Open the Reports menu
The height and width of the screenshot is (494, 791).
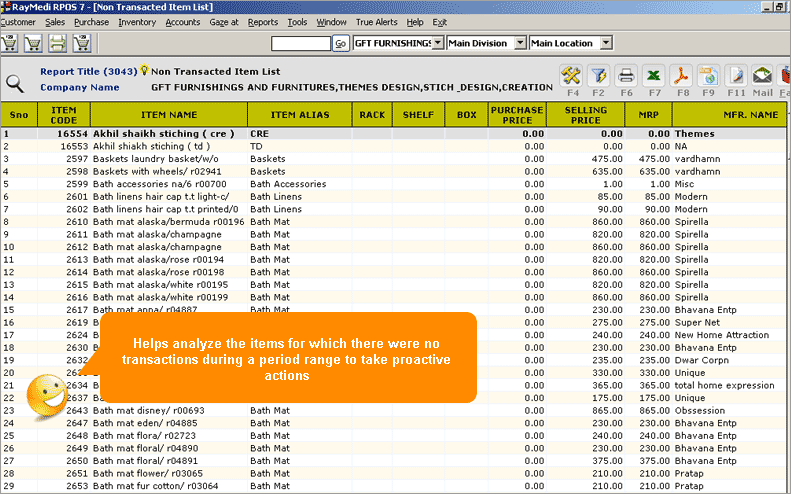[263, 22]
